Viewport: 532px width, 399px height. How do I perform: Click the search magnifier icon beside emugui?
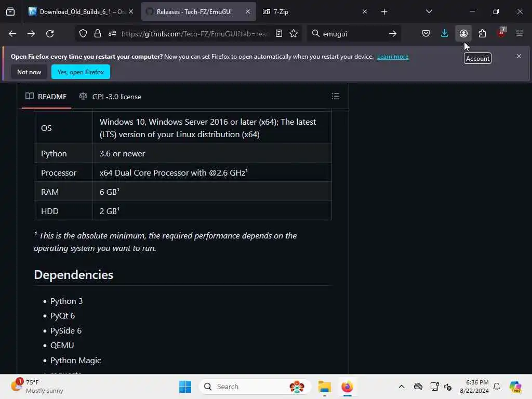pyautogui.click(x=315, y=34)
